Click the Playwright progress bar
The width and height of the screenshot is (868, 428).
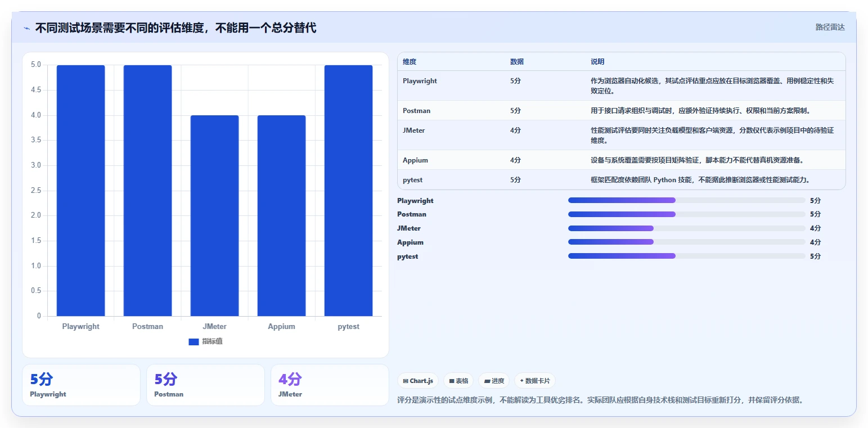[x=687, y=200]
